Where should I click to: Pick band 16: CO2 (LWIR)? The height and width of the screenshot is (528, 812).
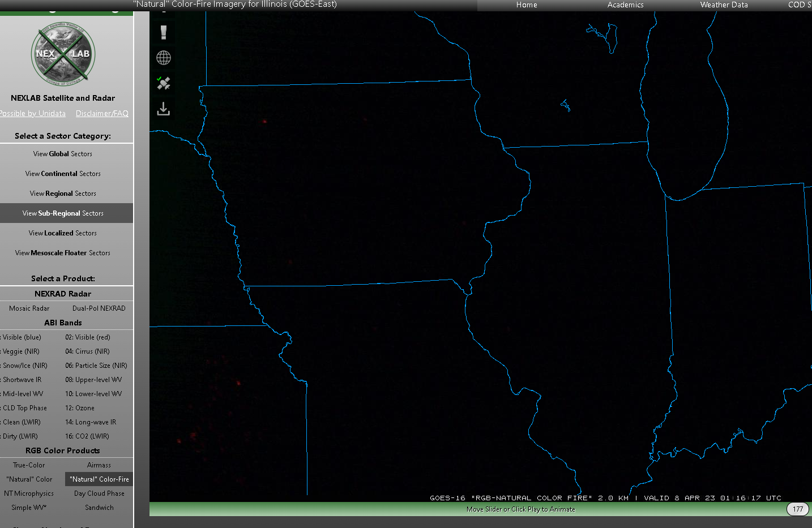[87, 436]
